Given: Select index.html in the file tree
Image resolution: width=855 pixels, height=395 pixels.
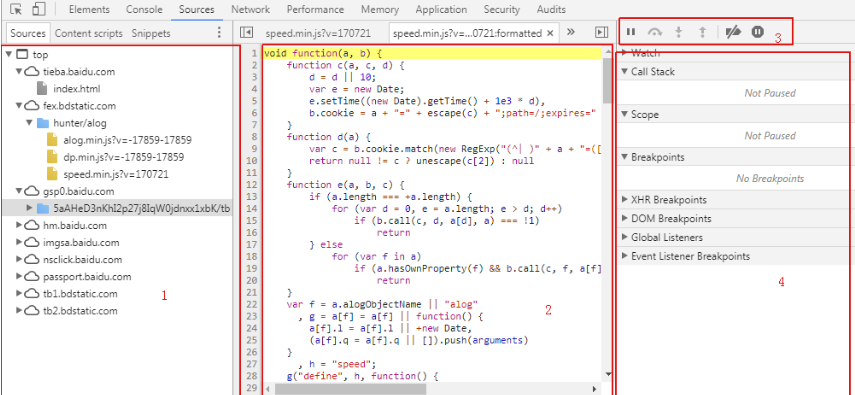Looking at the screenshot, I should click(x=76, y=89).
